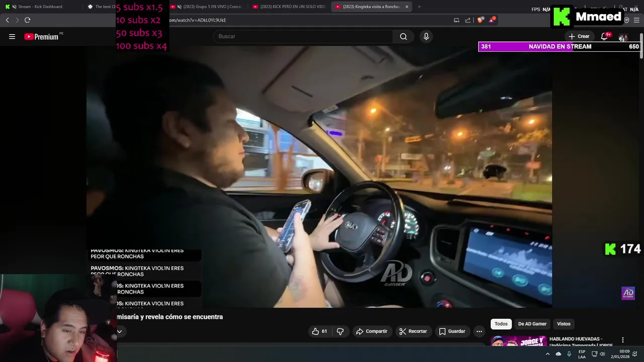Screen dimensions: 644x362
Task: Open the HABLANDO HUEVADAS video thumbnail
Action: click(519, 341)
